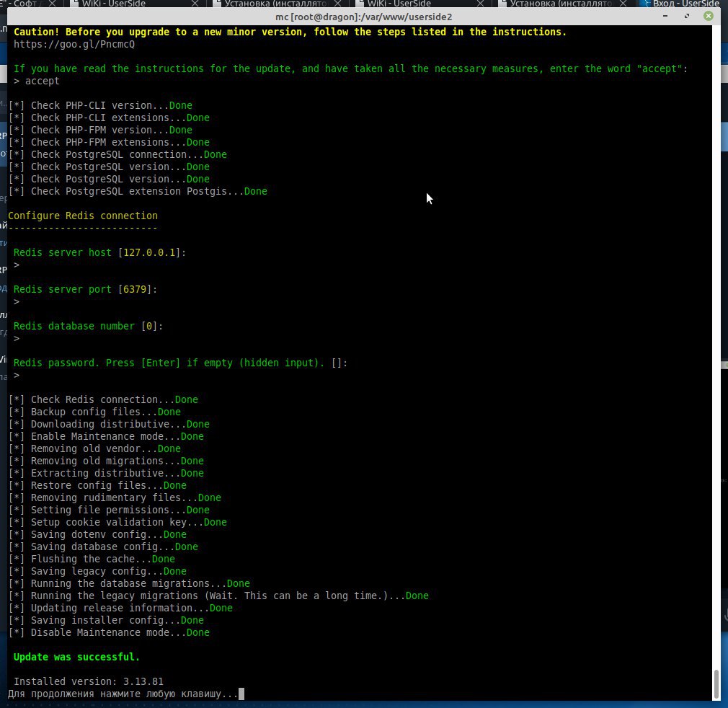Image resolution: width=728 pixels, height=708 pixels.
Task: Click the line Setup cookie validation key...Done
Action: (118, 522)
